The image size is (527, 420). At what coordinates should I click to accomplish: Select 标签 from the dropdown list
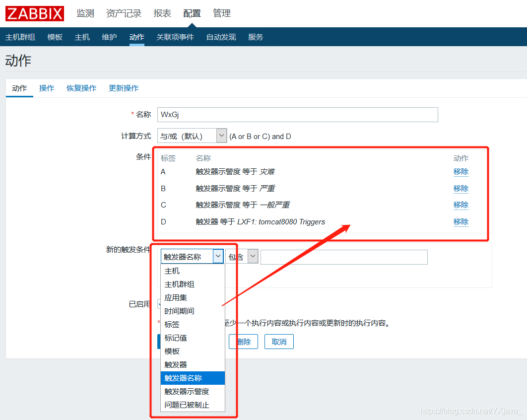pyautogui.click(x=193, y=325)
